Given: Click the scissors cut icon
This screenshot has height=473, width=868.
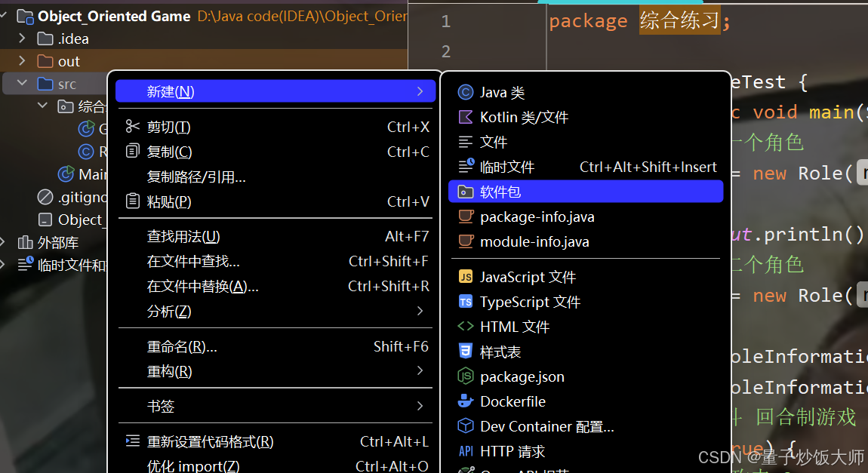Looking at the screenshot, I should [x=133, y=126].
